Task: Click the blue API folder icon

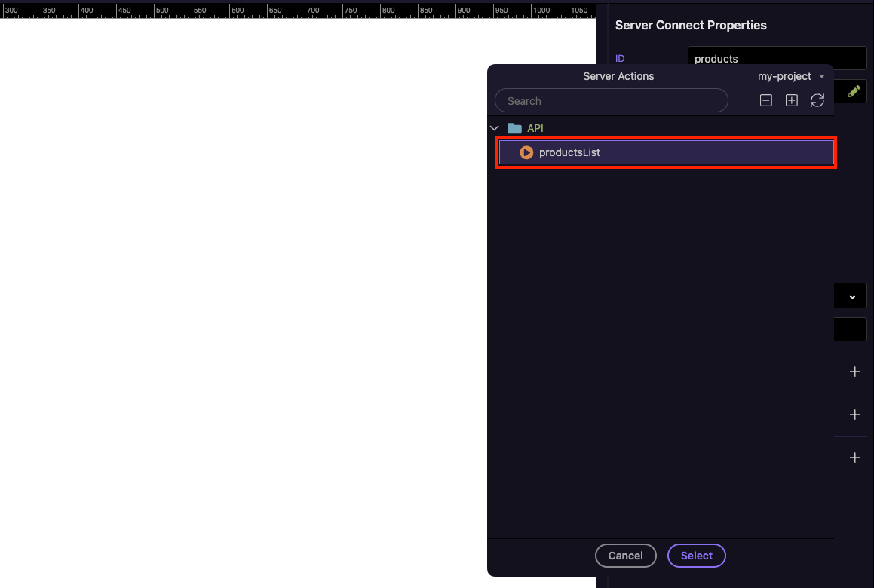Action: click(x=514, y=128)
